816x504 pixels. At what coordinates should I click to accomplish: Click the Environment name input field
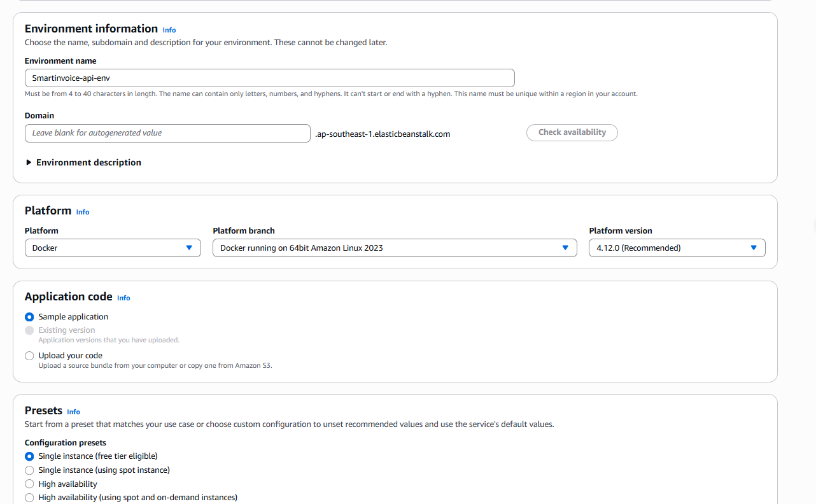coord(269,78)
